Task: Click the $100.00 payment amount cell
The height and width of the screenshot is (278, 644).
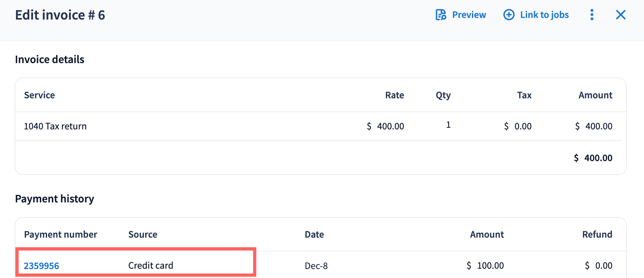Action: 485,266
